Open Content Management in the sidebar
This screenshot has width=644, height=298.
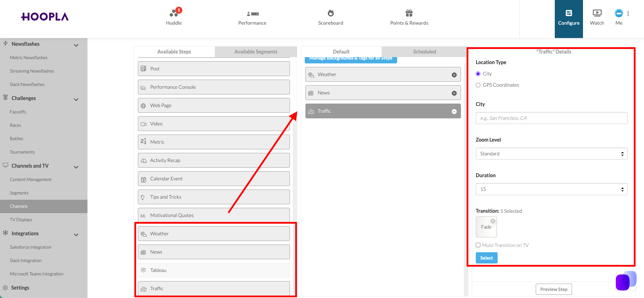tap(31, 180)
